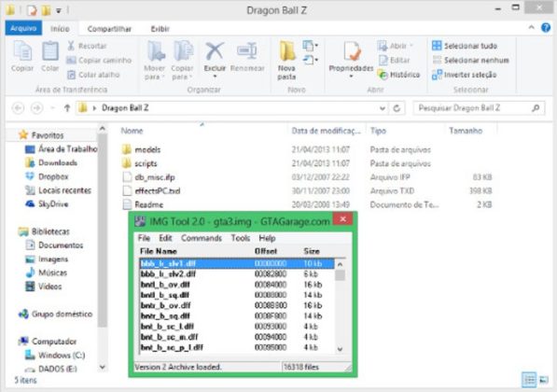The height and width of the screenshot is (392, 557).
Task: Select the Recortar cut command
Action: tap(87, 46)
